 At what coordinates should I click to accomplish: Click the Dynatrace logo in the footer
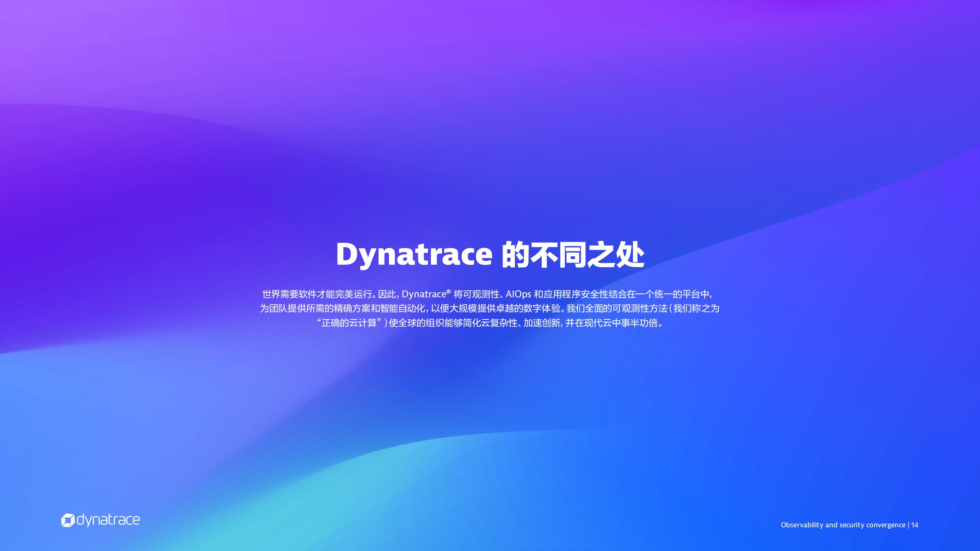coord(100,520)
